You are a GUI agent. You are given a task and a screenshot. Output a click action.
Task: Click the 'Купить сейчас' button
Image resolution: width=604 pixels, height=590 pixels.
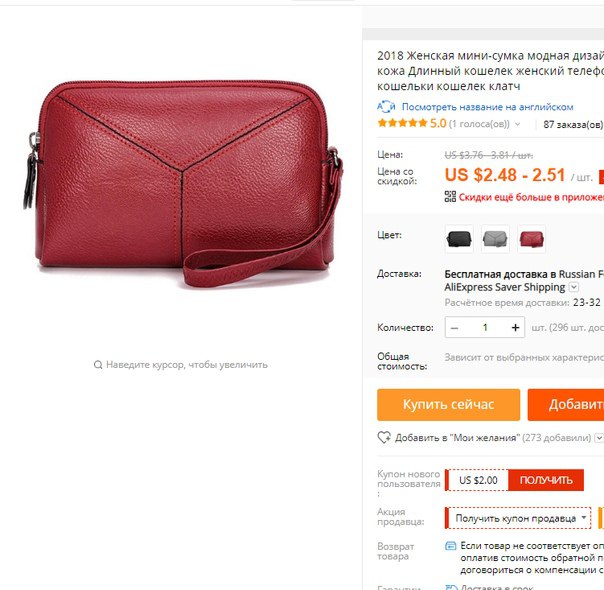[x=448, y=404]
